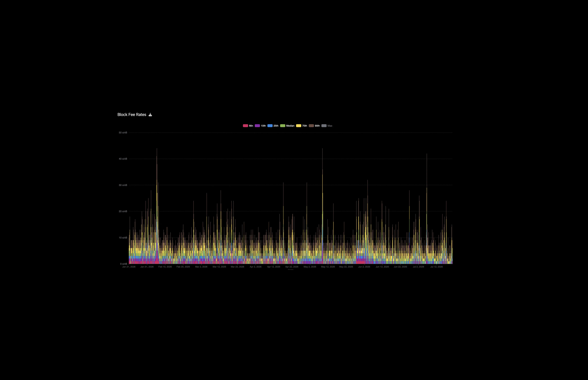Click the 10 s/vB axis label
Screen dimensions: 588x380
123,238
